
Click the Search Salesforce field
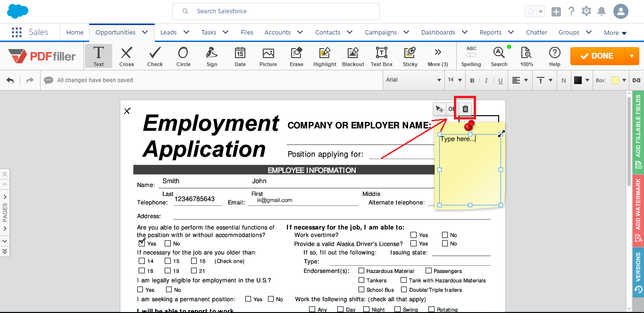click(276, 11)
